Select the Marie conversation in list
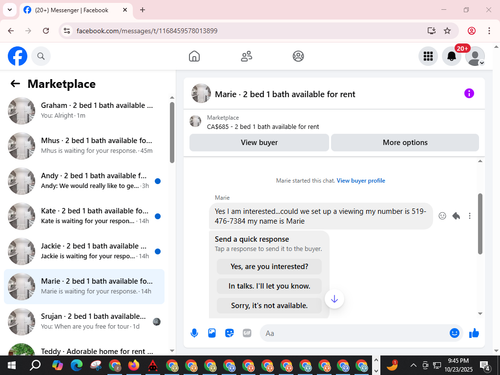Image resolution: width=500 pixels, height=375 pixels. 84,286
